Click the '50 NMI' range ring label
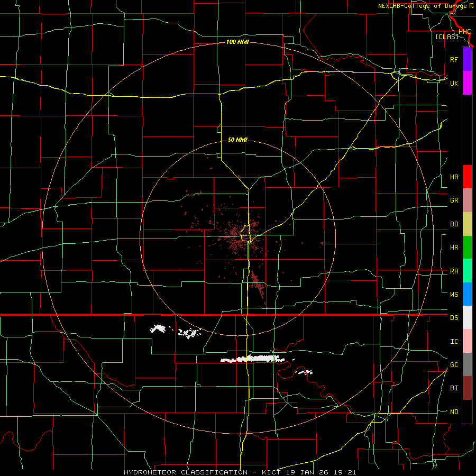Viewport: 476px width, 476px height. [x=237, y=140]
